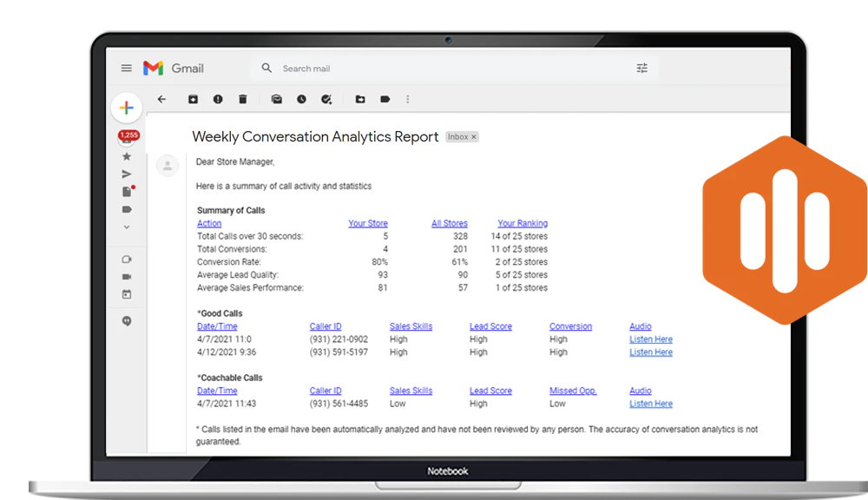Open labels icon in sidebar
868x500 pixels.
coord(127,209)
